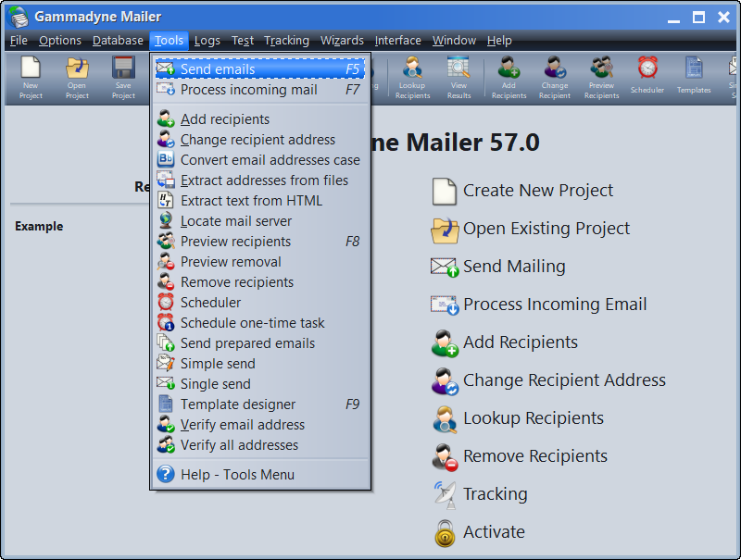Click Remove Recipients start page link
The width and height of the screenshot is (741, 560).
535,456
